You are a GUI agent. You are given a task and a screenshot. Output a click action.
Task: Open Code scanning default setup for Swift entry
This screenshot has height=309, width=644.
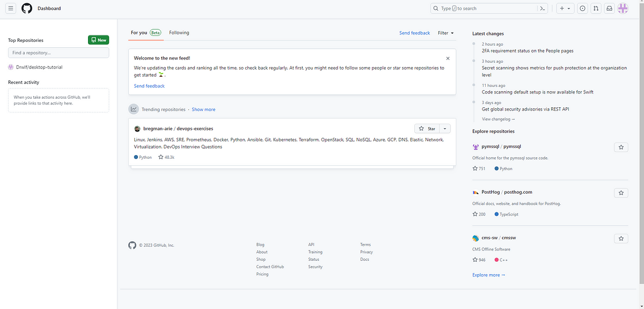[x=538, y=92]
